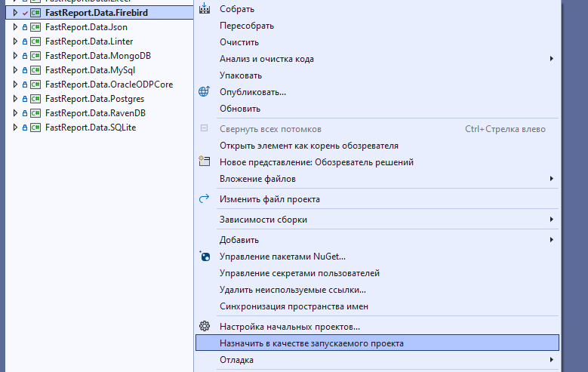This screenshot has height=372, width=588.
Task: Select Опубликовать... menu entry text
Action: pos(253,92)
